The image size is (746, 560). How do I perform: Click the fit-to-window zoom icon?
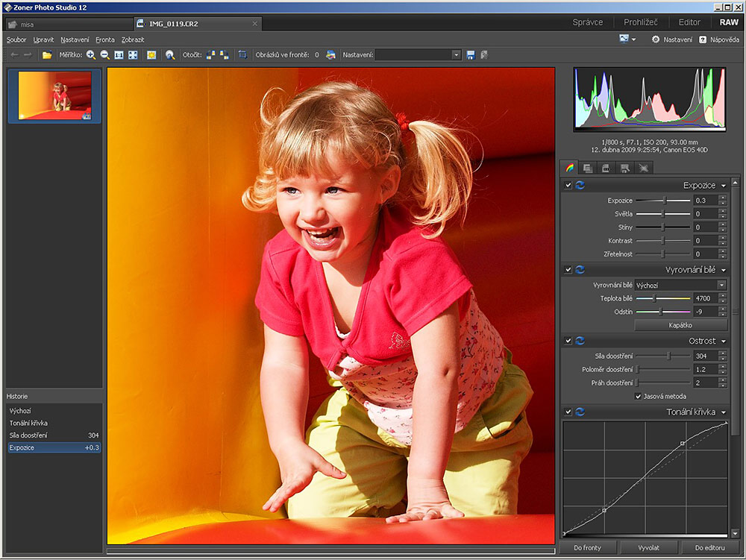(133, 55)
